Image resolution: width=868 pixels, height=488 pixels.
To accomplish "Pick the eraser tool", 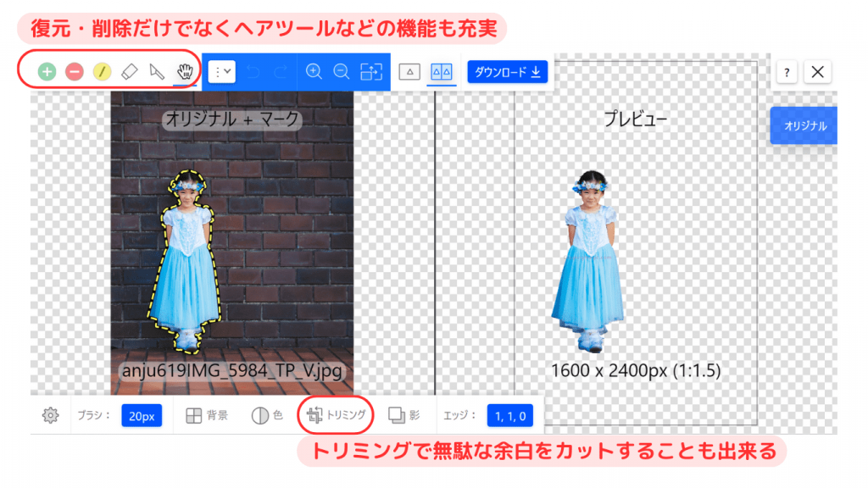I will [129, 71].
